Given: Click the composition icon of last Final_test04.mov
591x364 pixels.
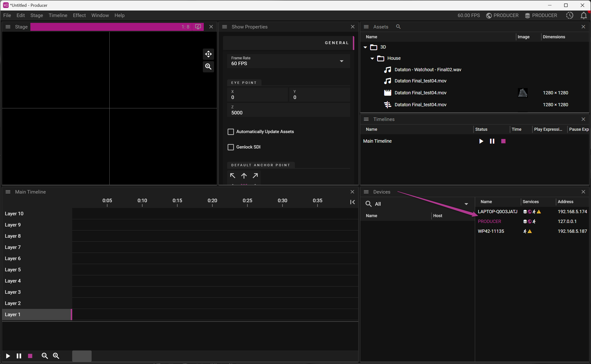Looking at the screenshot, I should (387, 105).
